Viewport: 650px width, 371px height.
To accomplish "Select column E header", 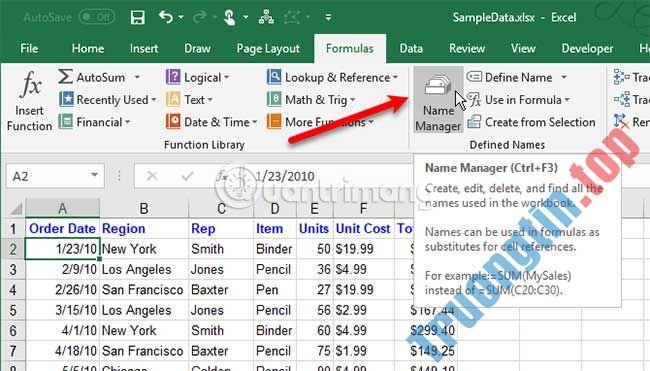I will (x=314, y=209).
